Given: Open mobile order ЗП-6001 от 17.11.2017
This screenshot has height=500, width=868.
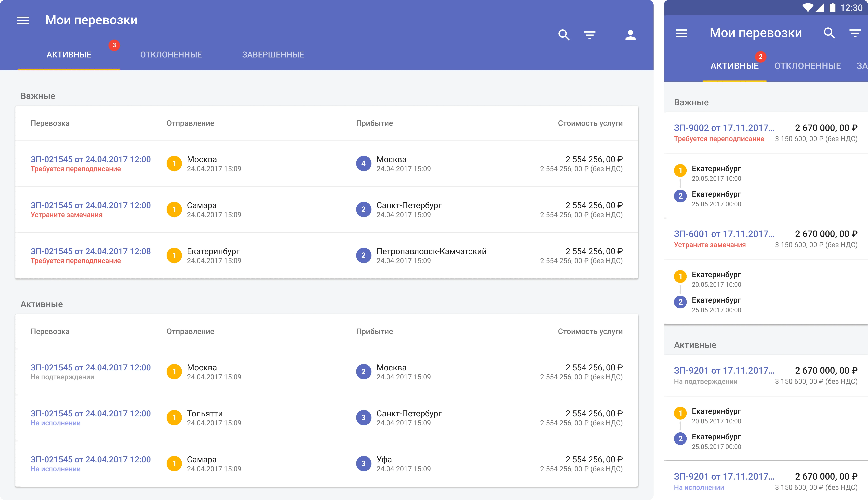Looking at the screenshot, I should click(724, 234).
